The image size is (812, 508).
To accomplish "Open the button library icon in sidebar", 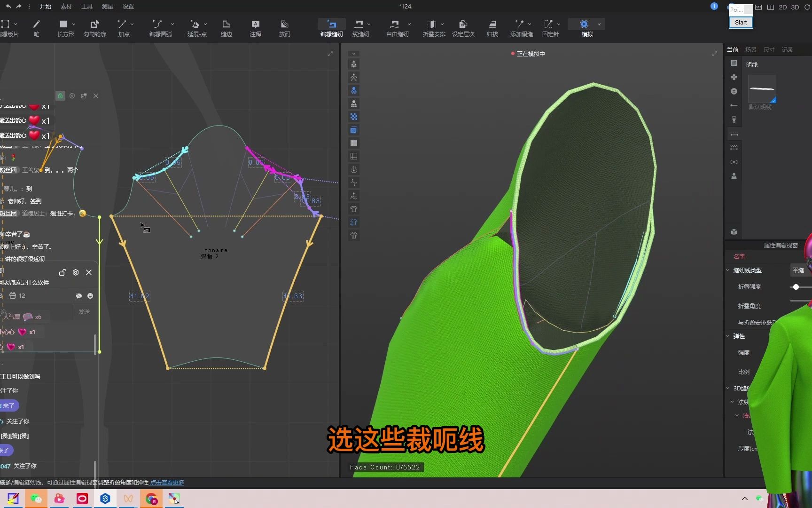I will pyautogui.click(x=734, y=91).
